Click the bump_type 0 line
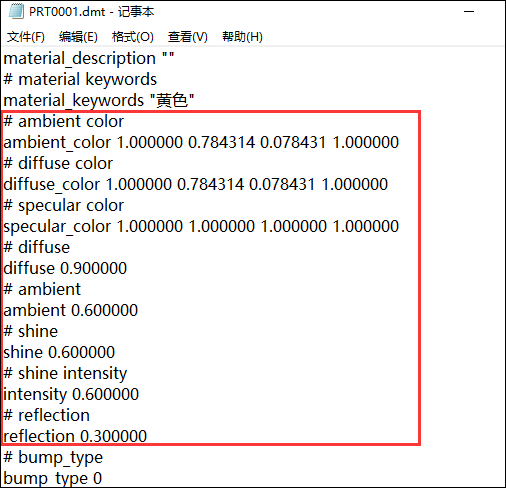 point(53,479)
